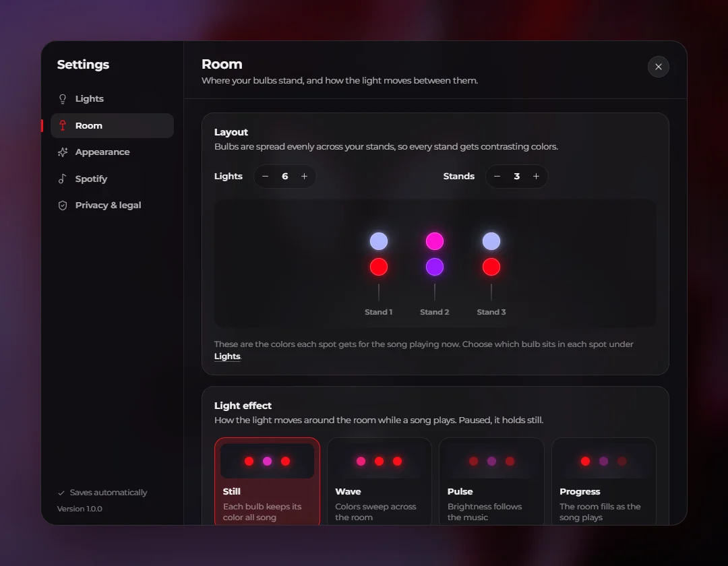Click the shield icon beside Privacy & legal
Screen dimensions: 728x566
(63, 205)
